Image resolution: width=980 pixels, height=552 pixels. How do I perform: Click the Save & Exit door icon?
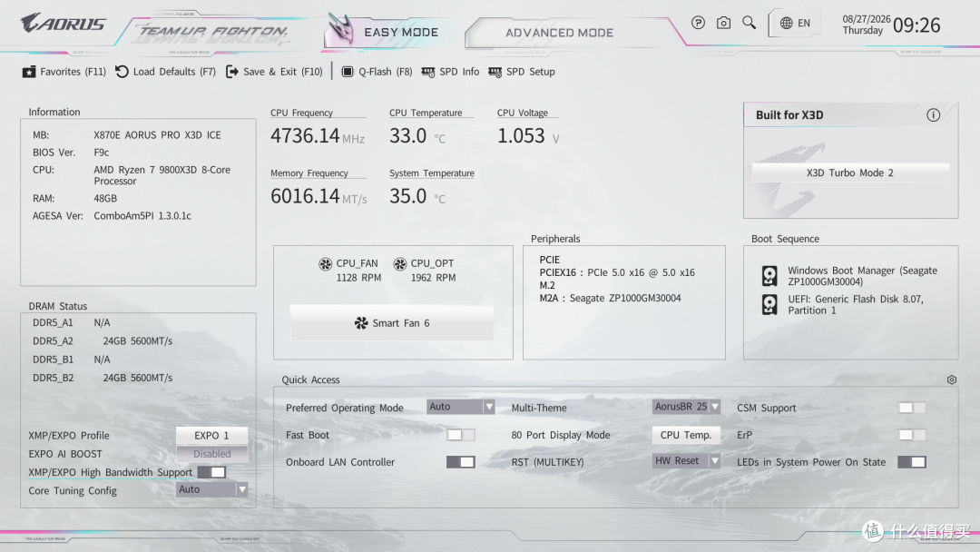point(232,72)
